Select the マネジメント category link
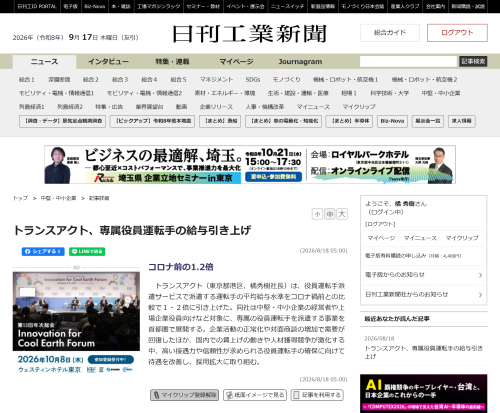 point(216,80)
